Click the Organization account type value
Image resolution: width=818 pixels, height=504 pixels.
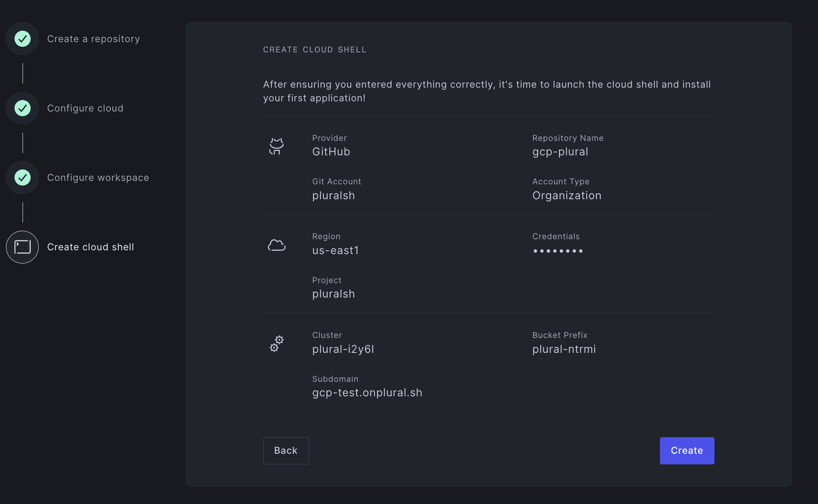[567, 195]
